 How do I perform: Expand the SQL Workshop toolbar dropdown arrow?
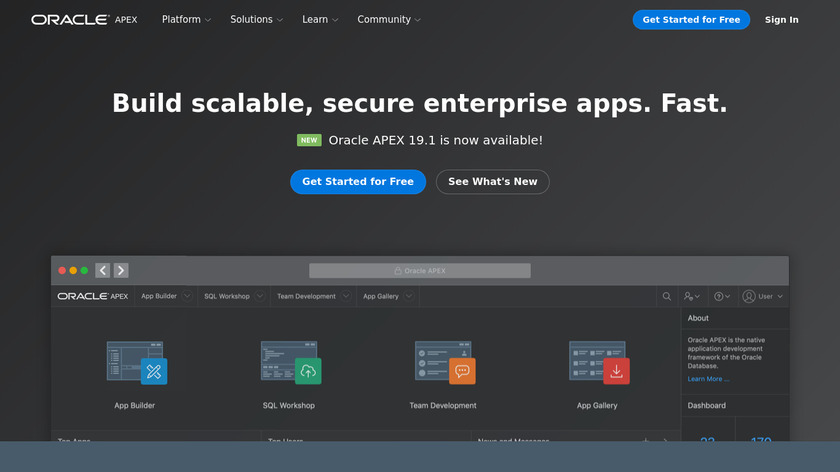(260, 296)
